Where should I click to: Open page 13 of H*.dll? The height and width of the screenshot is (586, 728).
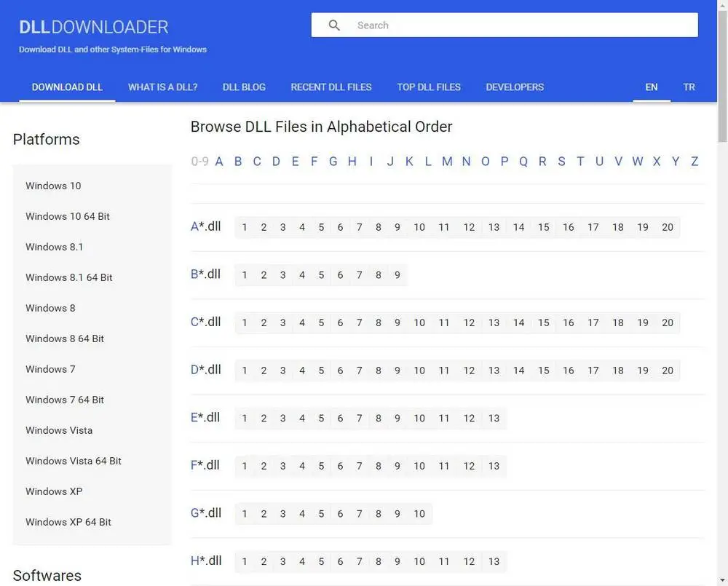494,562
